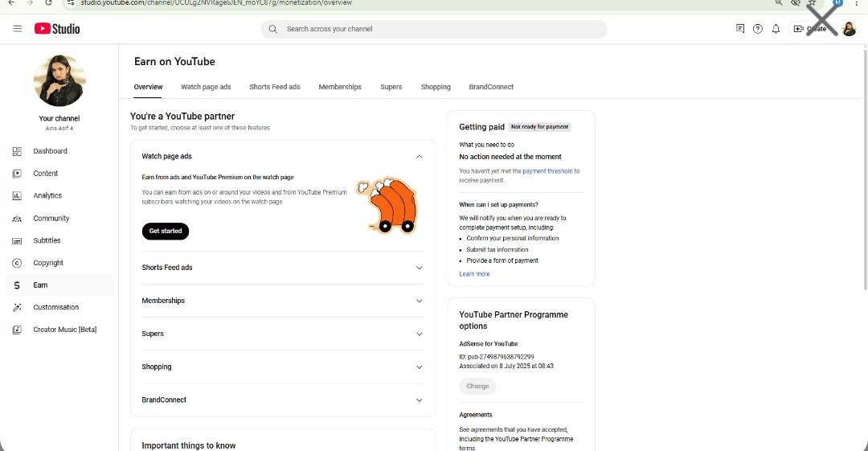This screenshot has width=868, height=451.
Task: Click the page vertical scrollbar
Action: click(866, 169)
